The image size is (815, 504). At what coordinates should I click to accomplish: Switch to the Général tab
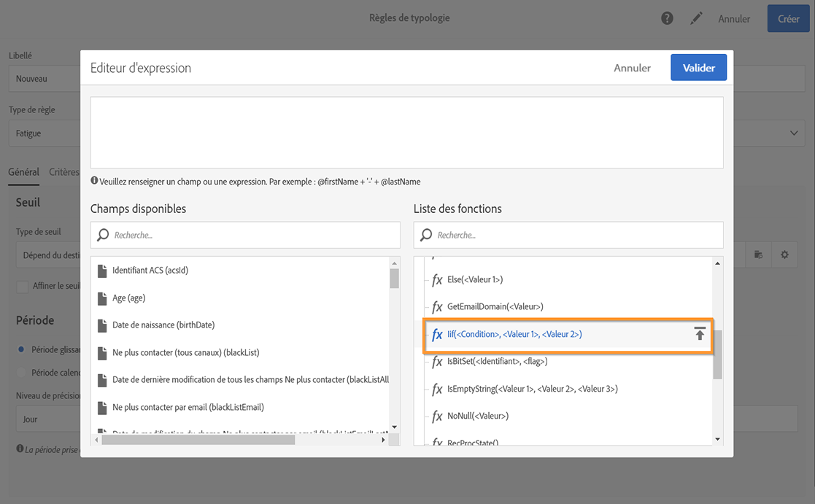23,172
